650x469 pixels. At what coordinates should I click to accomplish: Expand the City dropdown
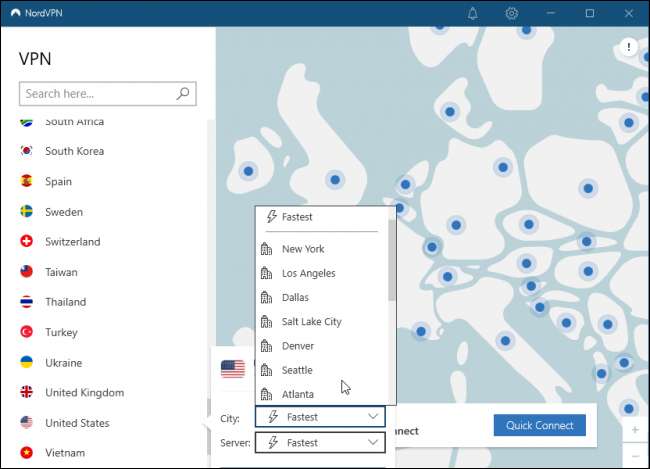(x=320, y=416)
